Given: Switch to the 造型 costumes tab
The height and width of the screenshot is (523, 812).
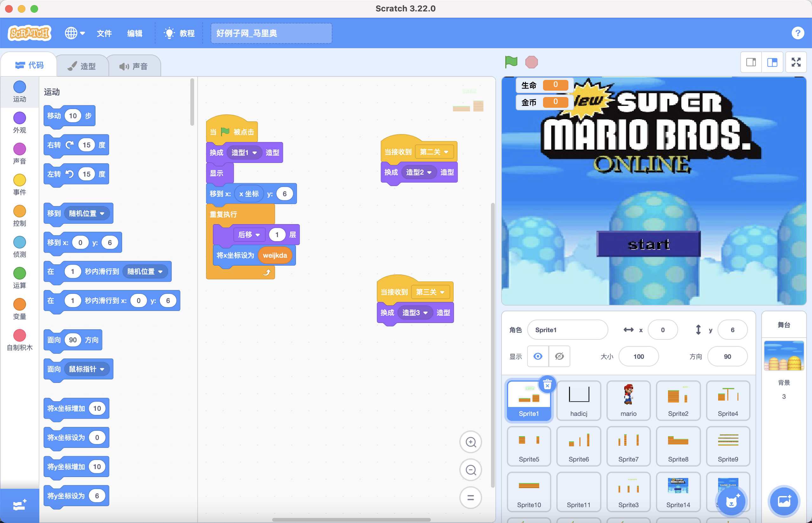Looking at the screenshot, I should tap(82, 66).
